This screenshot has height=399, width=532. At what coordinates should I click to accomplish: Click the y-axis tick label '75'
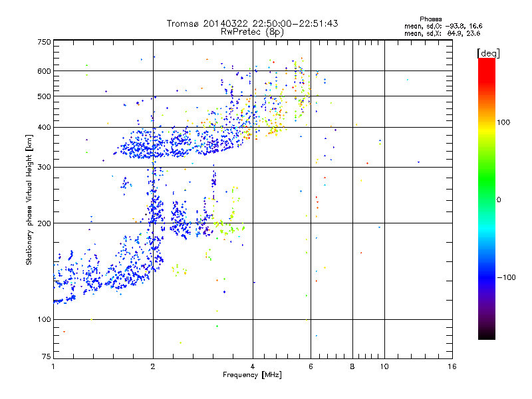pos(47,356)
